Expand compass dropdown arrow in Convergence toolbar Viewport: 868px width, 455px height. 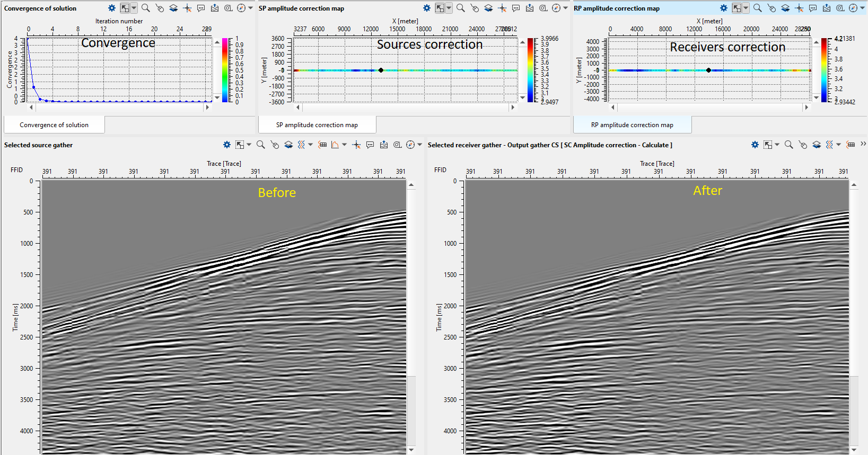click(x=250, y=8)
